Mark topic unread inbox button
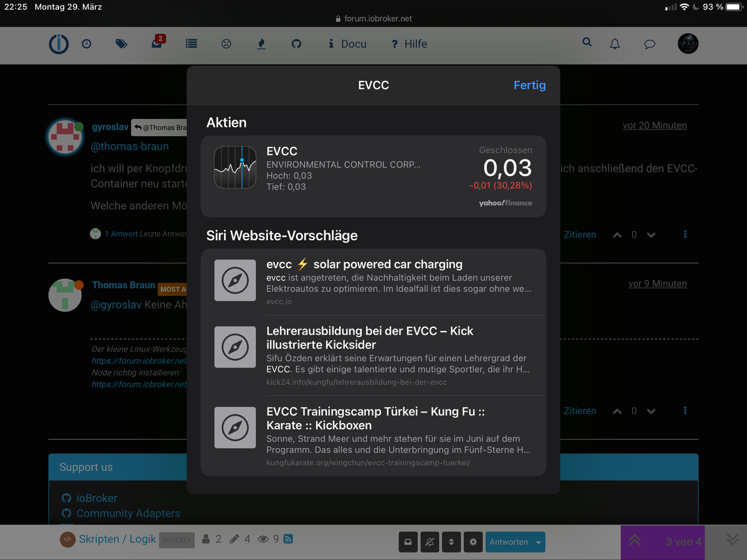Screen dimensions: 747x560 (x=407, y=542)
